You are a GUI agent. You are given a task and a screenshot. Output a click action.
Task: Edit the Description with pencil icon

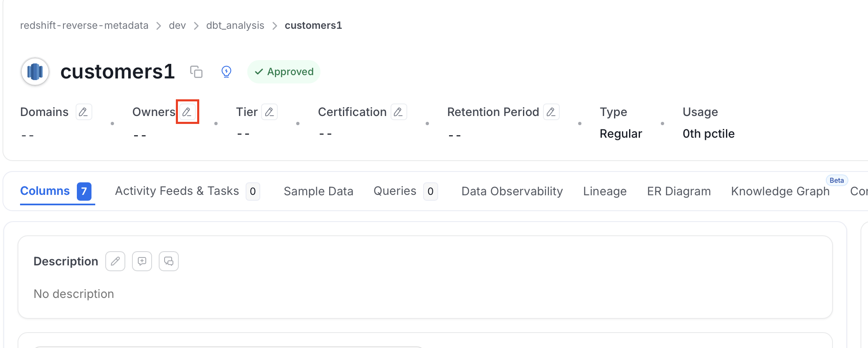[115, 261]
